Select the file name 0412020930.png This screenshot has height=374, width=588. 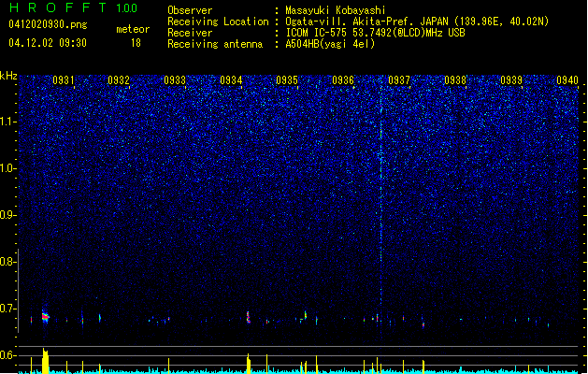pyautogui.click(x=48, y=24)
